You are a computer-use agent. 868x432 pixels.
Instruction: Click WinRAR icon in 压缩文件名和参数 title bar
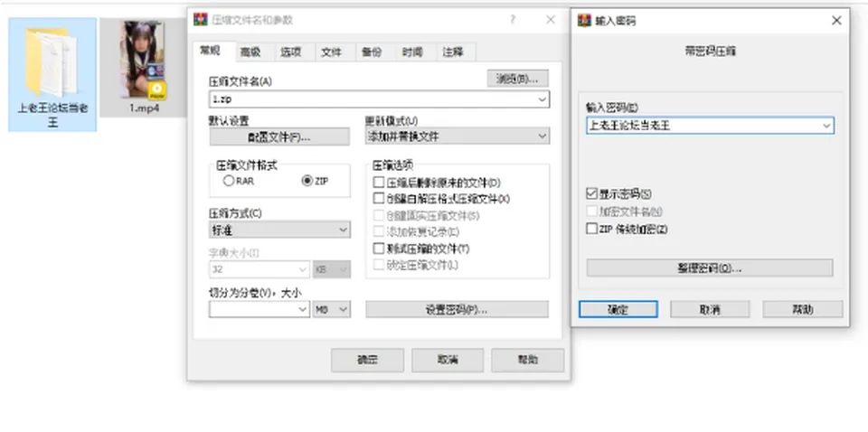pos(200,20)
